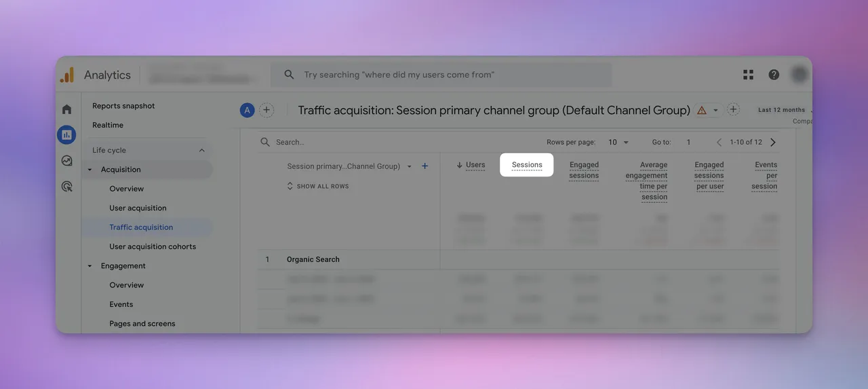Open the Home icon in left rail

click(x=66, y=109)
